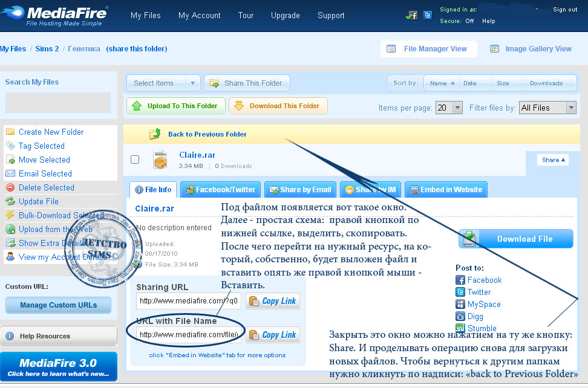The height and width of the screenshot is (388, 588).
Task: Click the View my Account Details person icon
Action: (10, 256)
